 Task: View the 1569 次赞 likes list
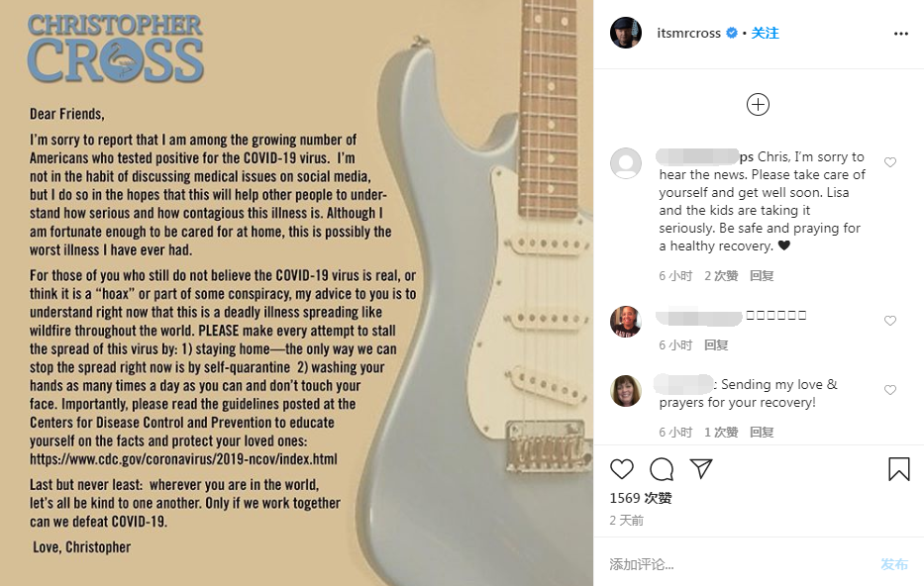(x=641, y=498)
